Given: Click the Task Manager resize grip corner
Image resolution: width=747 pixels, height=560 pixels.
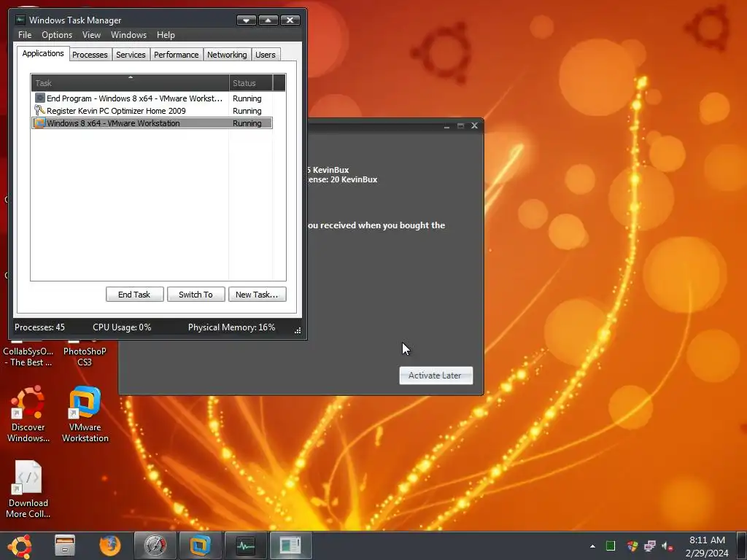Looking at the screenshot, I should (x=298, y=330).
